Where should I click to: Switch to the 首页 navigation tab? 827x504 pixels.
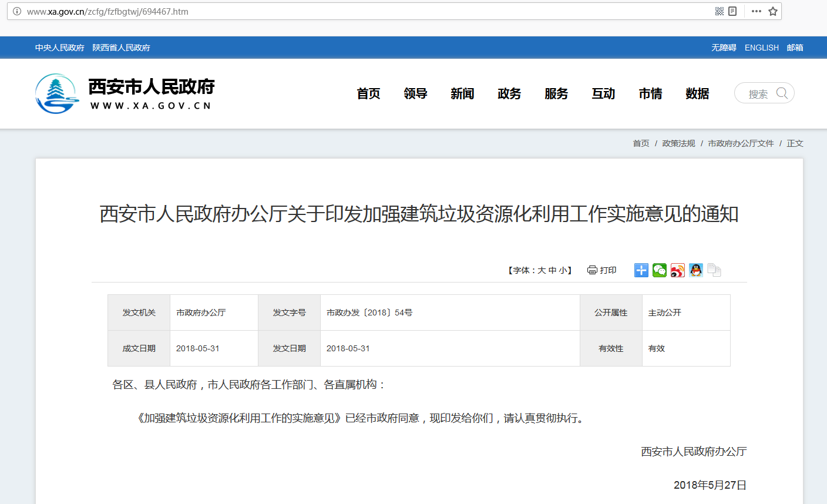(x=368, y=93)
